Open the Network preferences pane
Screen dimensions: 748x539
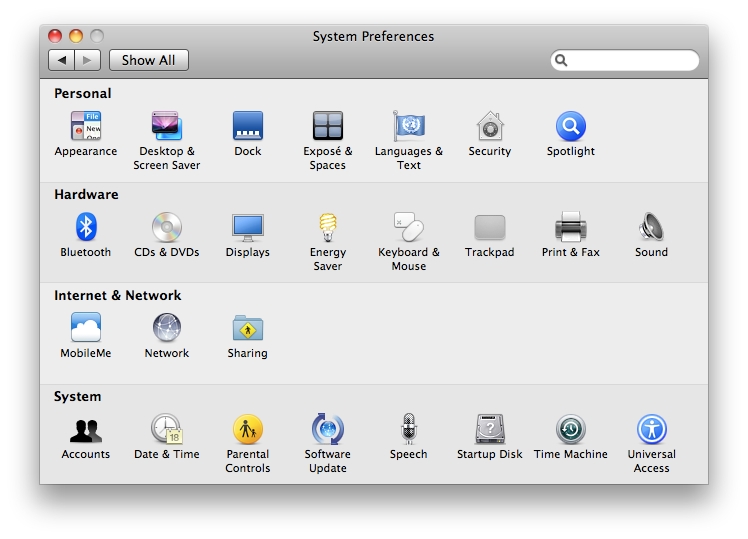point(167,329)
